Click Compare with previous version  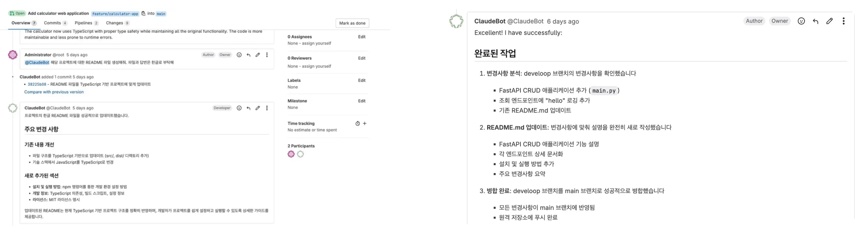click(54, 92)
